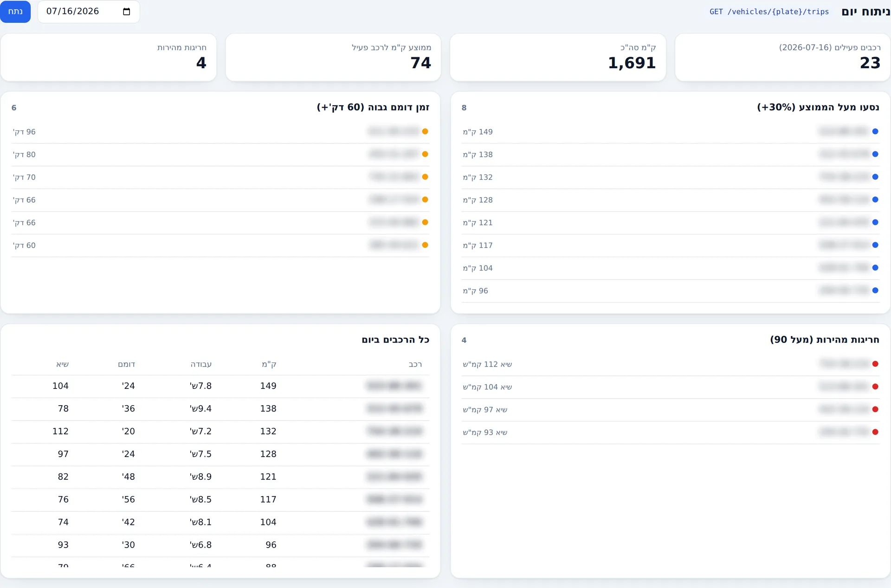Viewport: 891px width, 588px height.
Task: Click the חריגות מהירות summary card showing 4
Action: (109, 57)
